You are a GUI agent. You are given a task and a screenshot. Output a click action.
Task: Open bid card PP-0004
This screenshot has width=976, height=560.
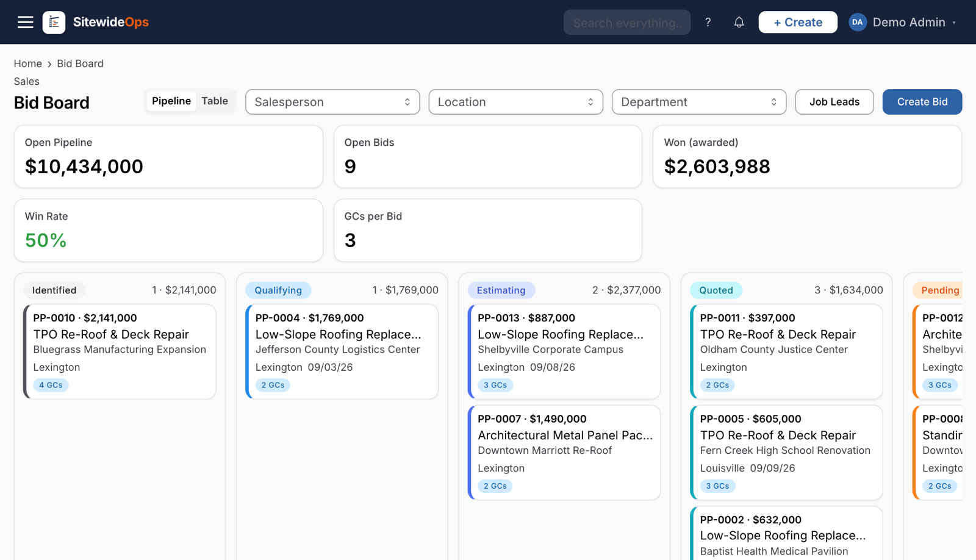point(342,352)
